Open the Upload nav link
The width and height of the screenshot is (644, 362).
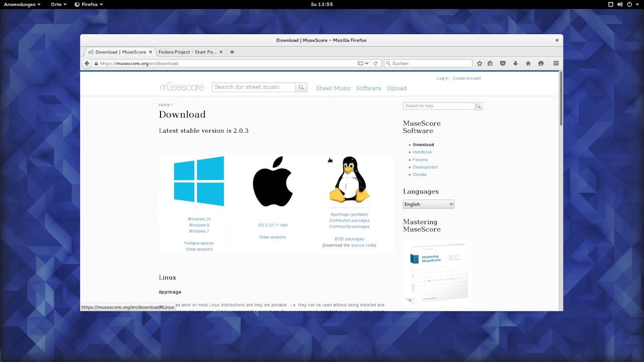point(396,88)
